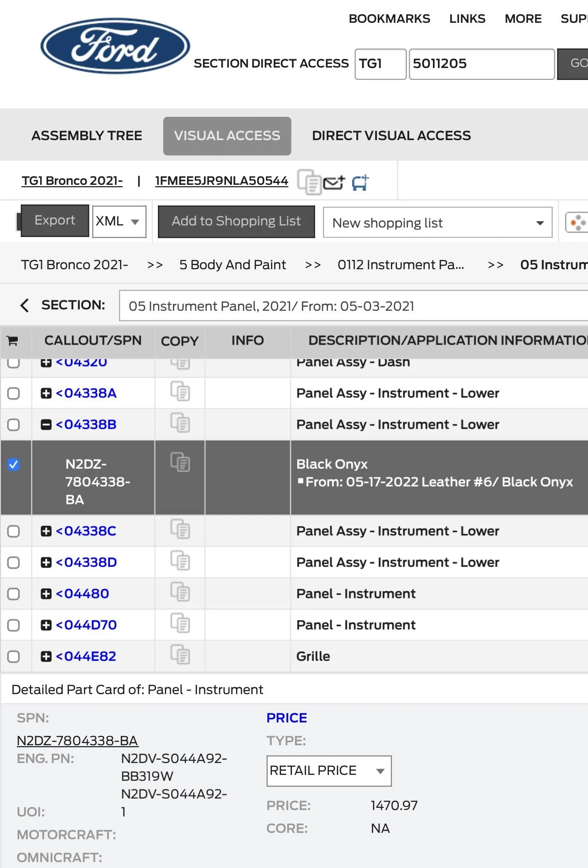
Task: Copy icon for the 04480 row
Action: [x=180, y=592]
